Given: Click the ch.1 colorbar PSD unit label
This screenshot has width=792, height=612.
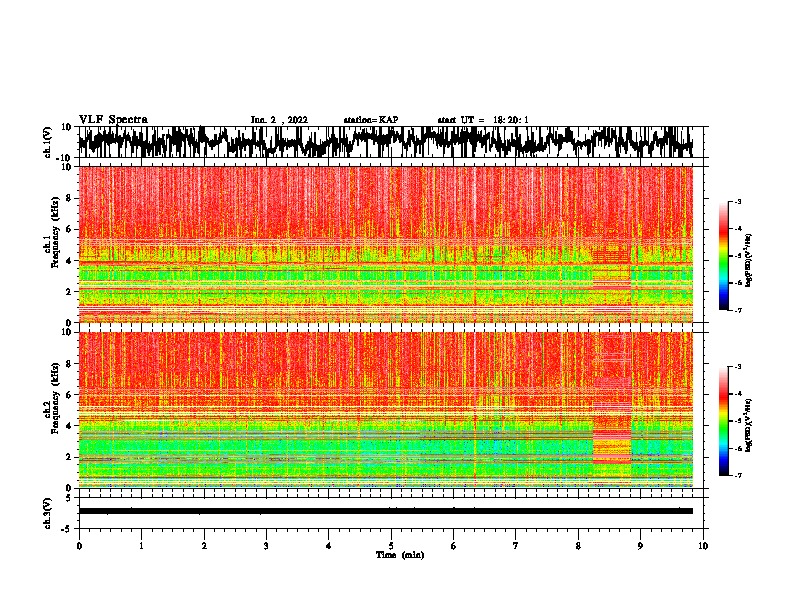Looking at the screenshot, I should pyautogui.click(x=749, y=260).
